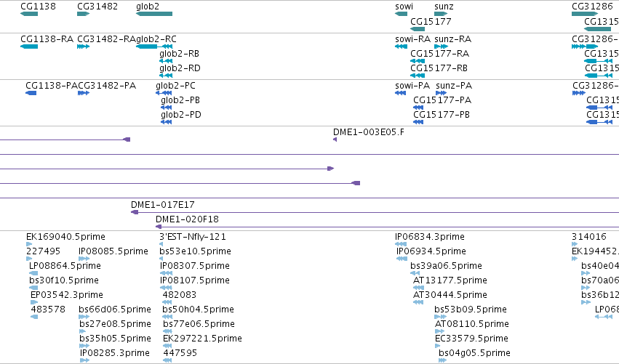619x364 pixels.
Task: Select the glob2-PB protein label
Action: pyautogui.click(x=180, y=100)
